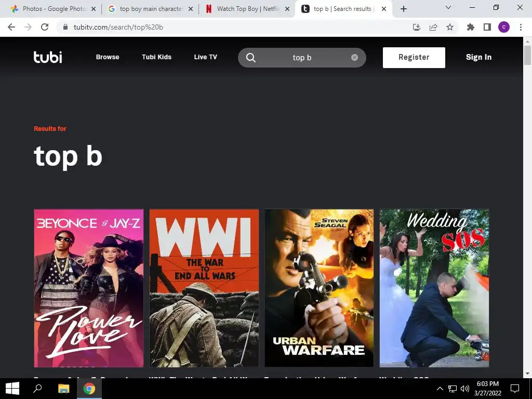
Task: Click the install app icon in address bar
Action: click(x=417, y=27)
